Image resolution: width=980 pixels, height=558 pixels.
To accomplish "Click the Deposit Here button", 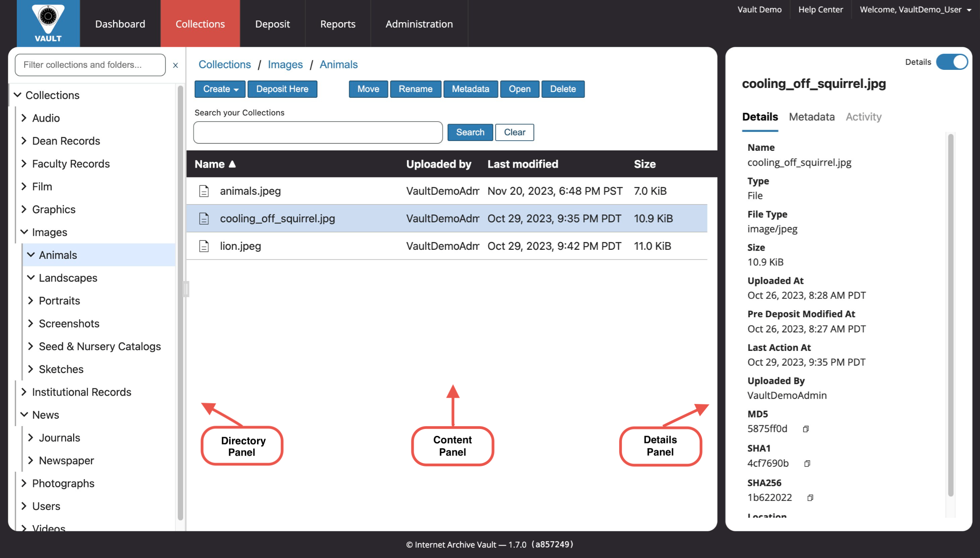I will click(x=282, y=89).
